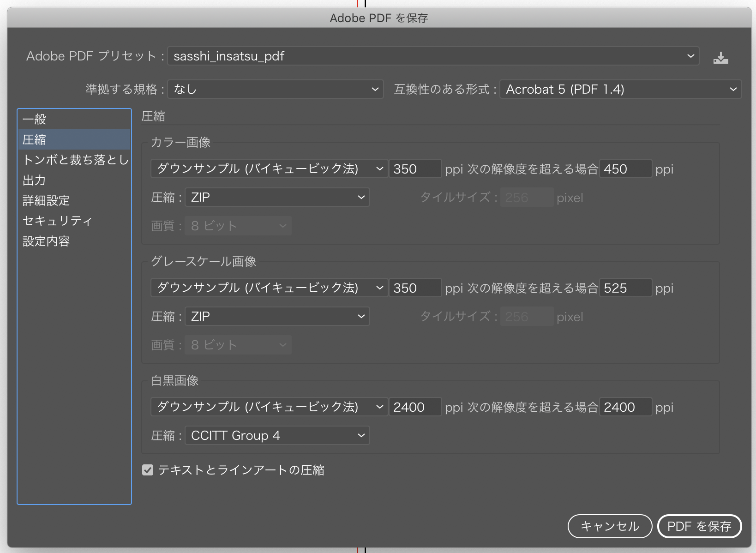Screen dimensions: 756x553
Task: Select 設定内容 in the category list
Action: (74, 241)
